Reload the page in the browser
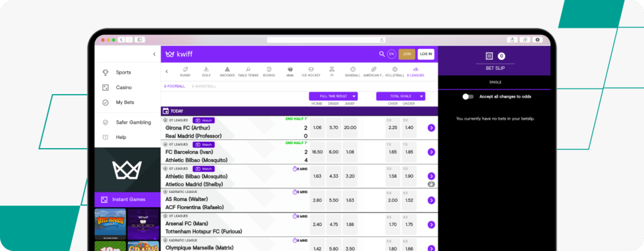This screenshot has width=644, height=251. click(382, 40)
